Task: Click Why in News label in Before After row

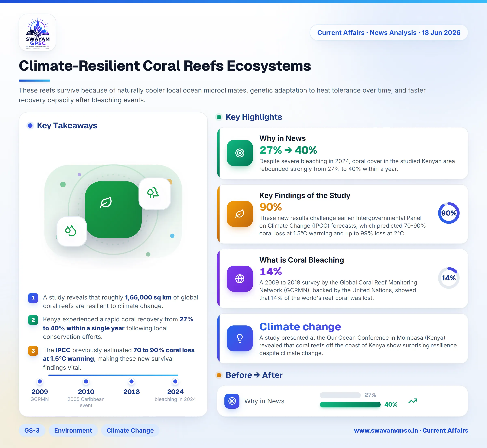Action: 264,402
